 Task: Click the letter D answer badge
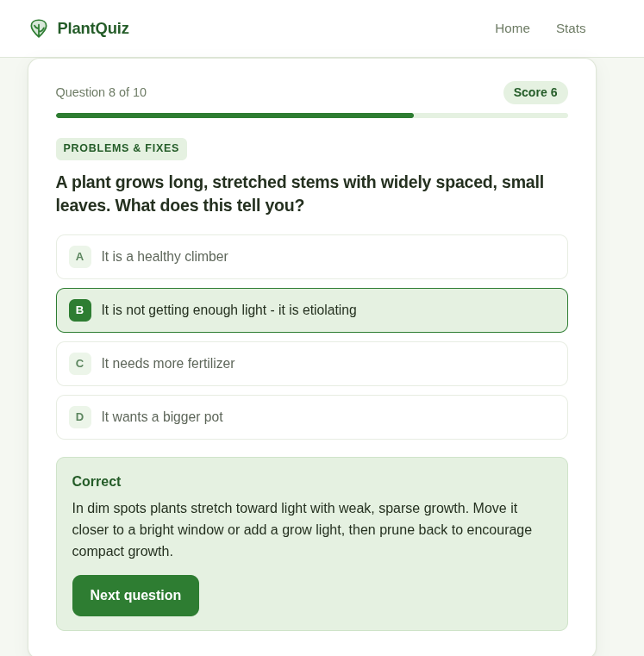(80, 417)
